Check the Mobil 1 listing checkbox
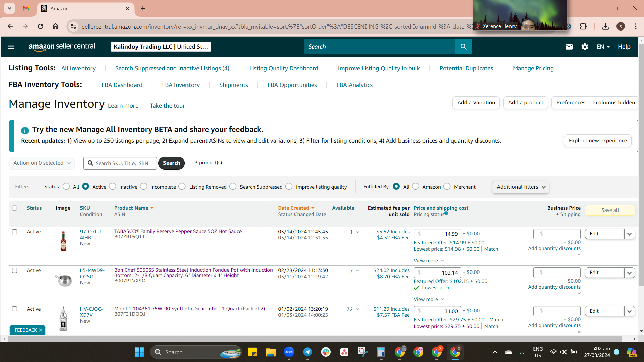The image size is (644, 362). 14,309
